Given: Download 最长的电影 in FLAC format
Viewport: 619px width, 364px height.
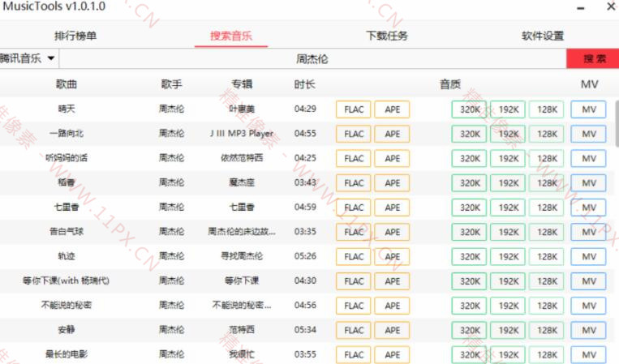Looking at the screenshot, I should (x=354, y=354).
